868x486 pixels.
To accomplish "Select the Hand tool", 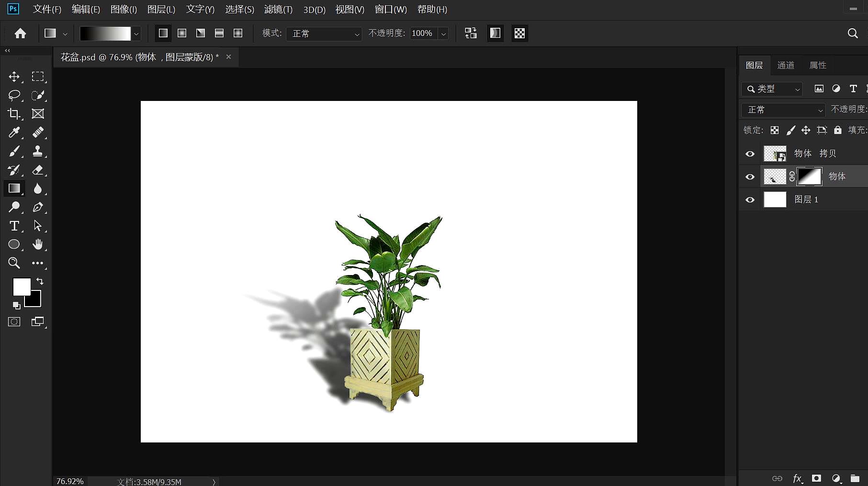I will [38, 244].
